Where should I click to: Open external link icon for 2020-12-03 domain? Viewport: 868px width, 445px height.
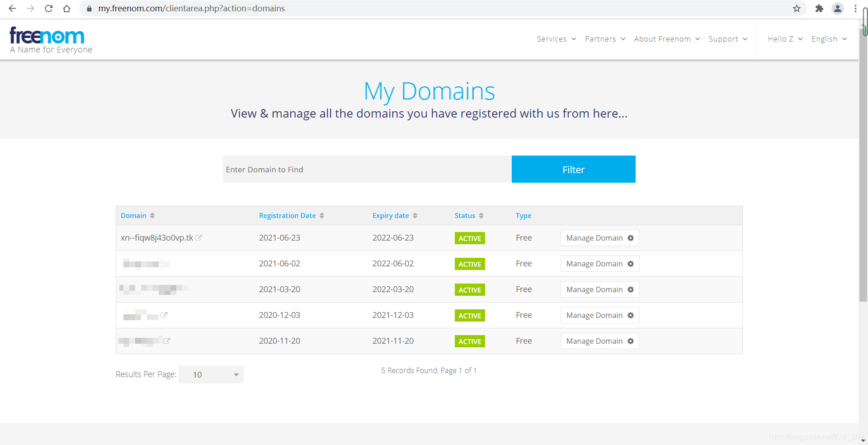tap(164, 315)
